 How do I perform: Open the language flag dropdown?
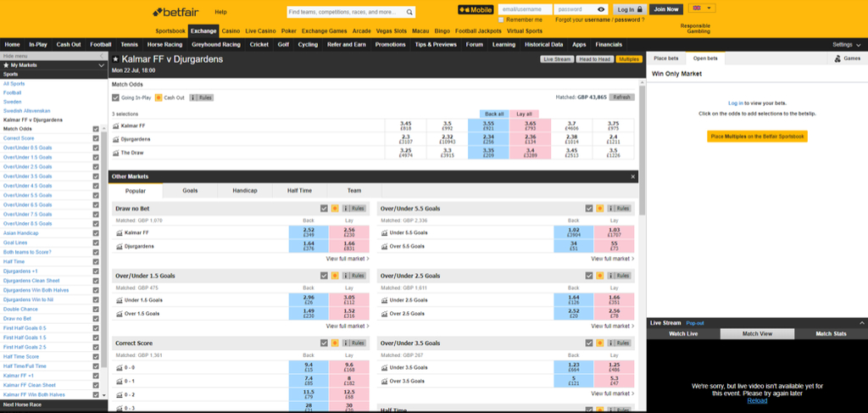point(702,8)
